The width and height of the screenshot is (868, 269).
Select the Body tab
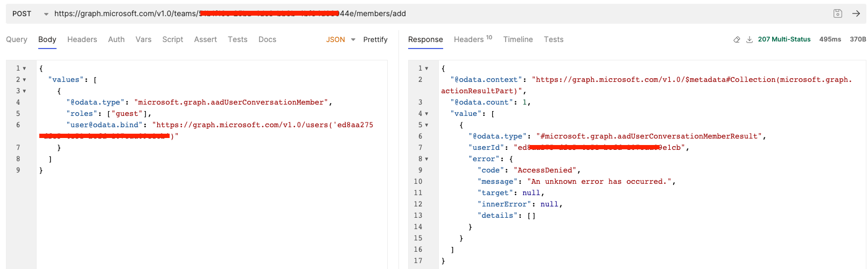tap(47, 39)
